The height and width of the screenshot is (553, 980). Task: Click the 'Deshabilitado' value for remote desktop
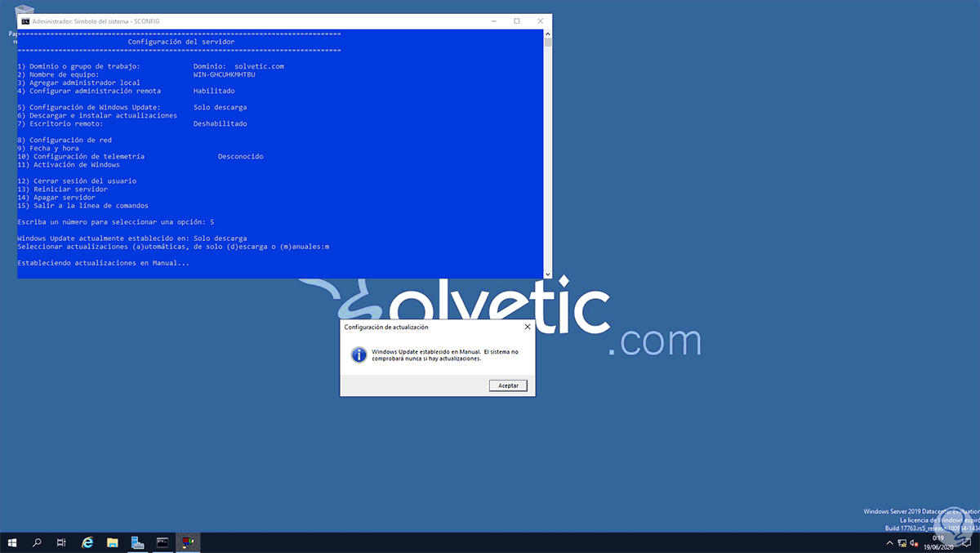click(220, 123)
